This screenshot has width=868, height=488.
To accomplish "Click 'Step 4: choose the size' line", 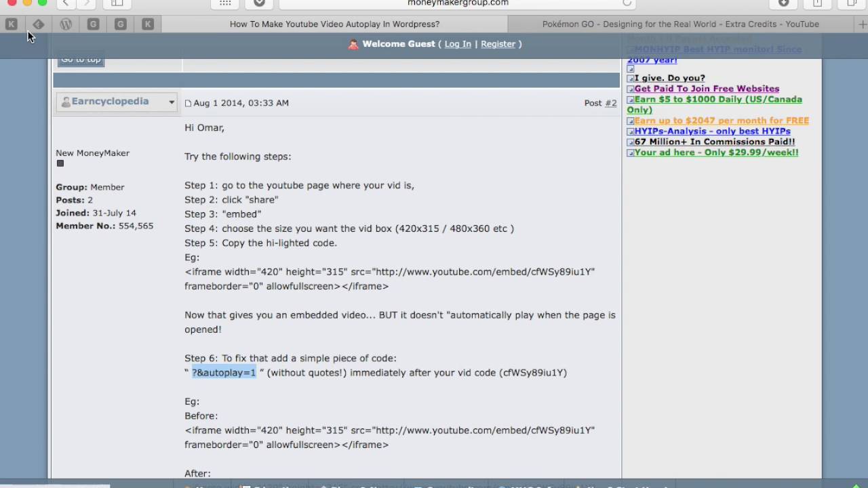I will (x=349, y=229).
